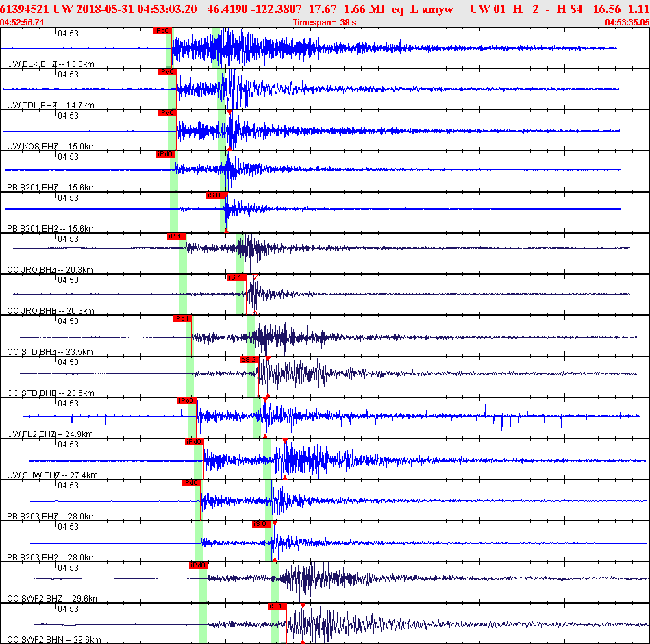This screenshot has height=644, width=650.
Task: Select the PB B201 EHZ -- 15.6km label
Action: pyautogui.click(x=51, y=187)
